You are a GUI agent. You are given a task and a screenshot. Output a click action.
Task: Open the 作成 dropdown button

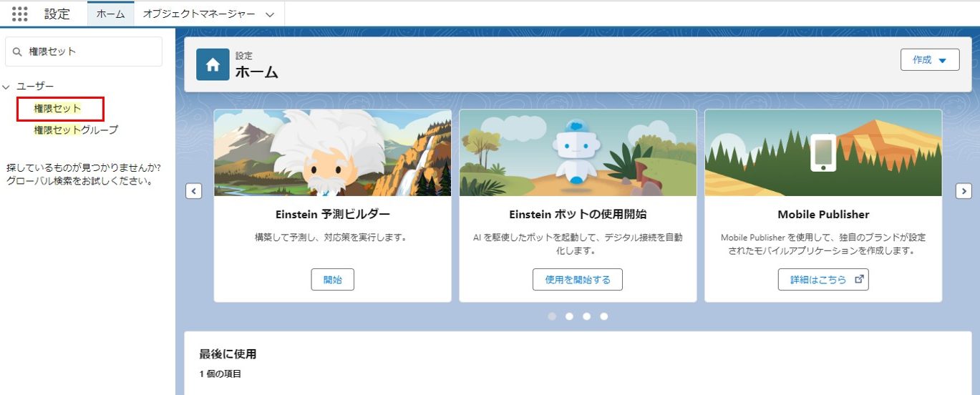930,60
